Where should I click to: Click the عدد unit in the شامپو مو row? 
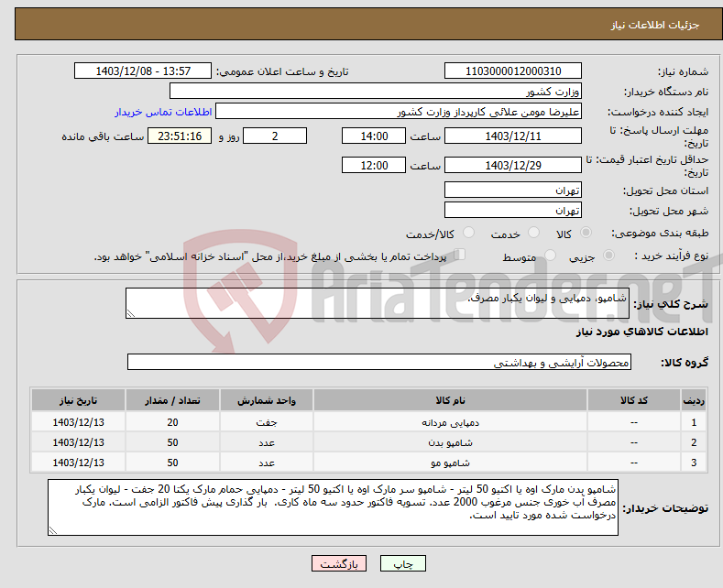[x=267, y=463]
